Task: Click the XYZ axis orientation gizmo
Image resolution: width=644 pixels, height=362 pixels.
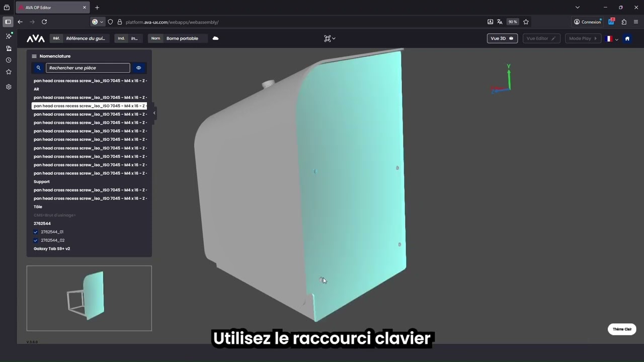Action: pyautogui.click(x=502, y=79)
